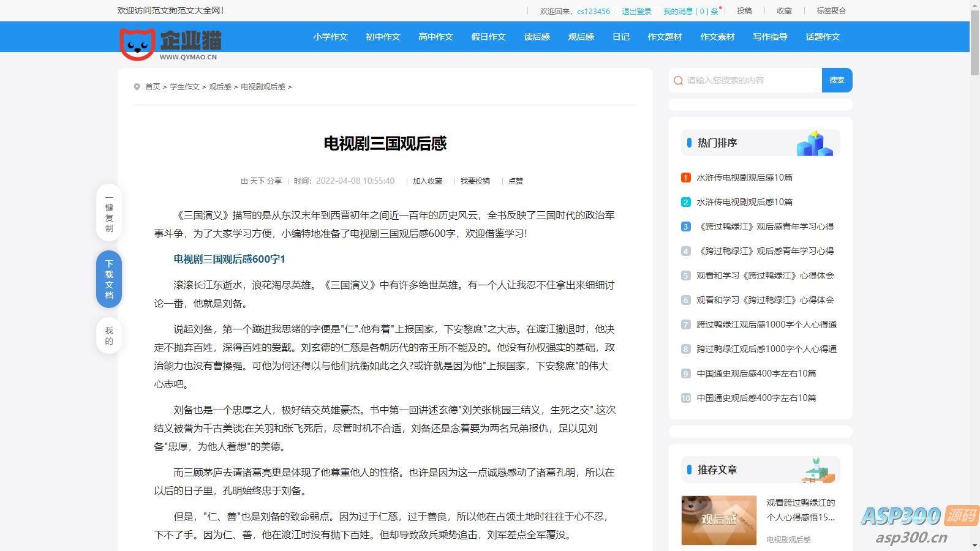Screen dimensions: 980x551
Task: Click rank badge 1 next to 水浒传电视剧观后感
Action: [685, 178]
